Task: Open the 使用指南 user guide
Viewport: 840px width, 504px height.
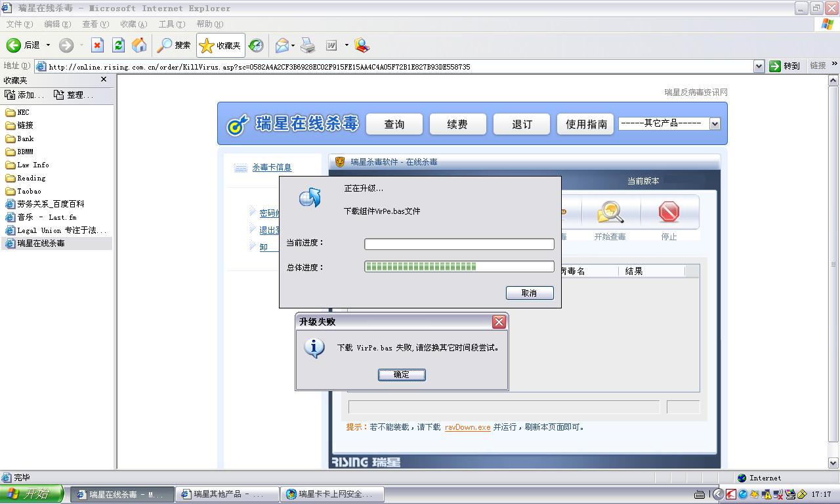Action: (585, 124)
